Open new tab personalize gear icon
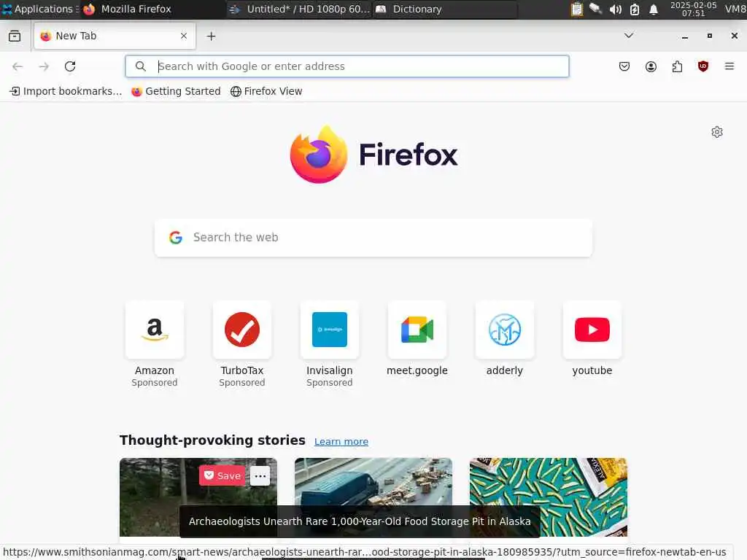Screen dimensions: 747x560 (717, 132)
